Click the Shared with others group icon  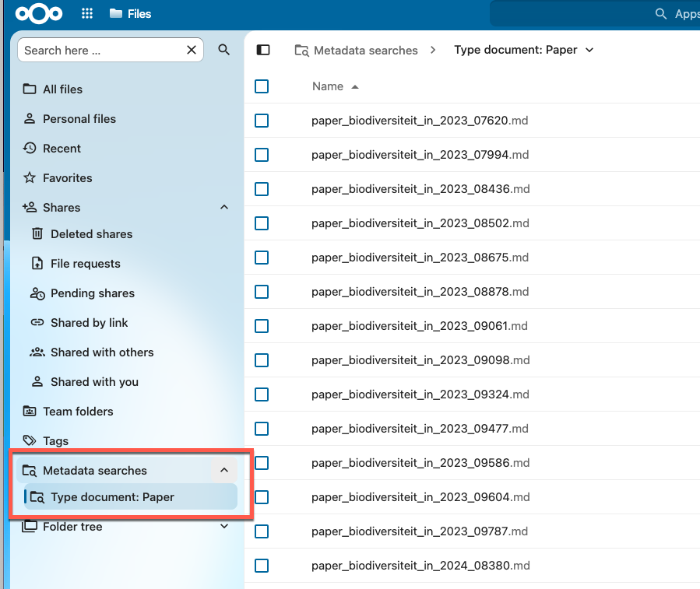coord(37,352)
